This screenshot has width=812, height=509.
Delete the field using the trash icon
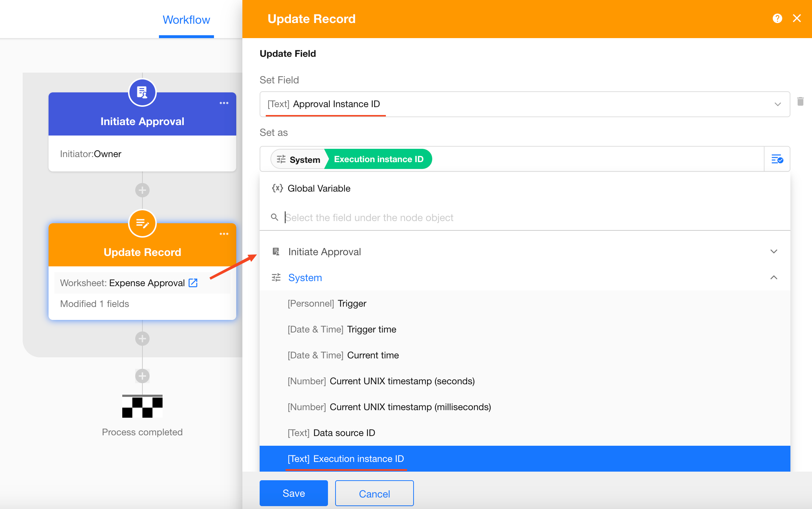(800, 102)
